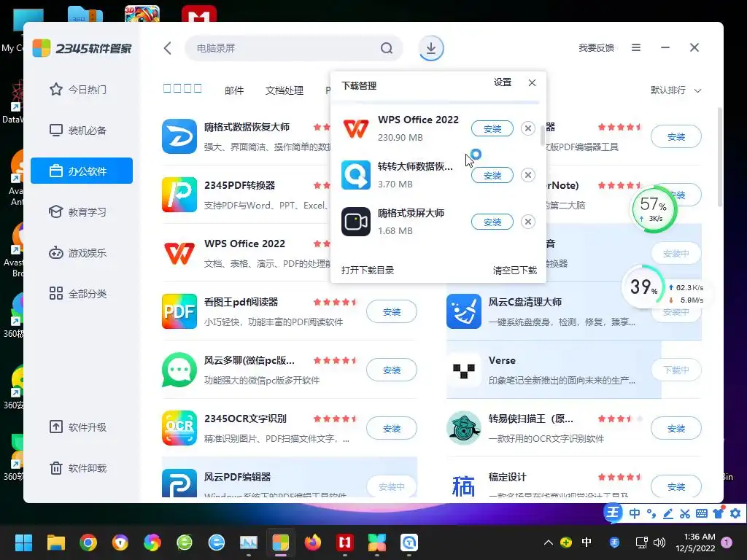Remove 嗨格式录屏大师 from download list
This screenshot has height=560, width=747.
528,222
